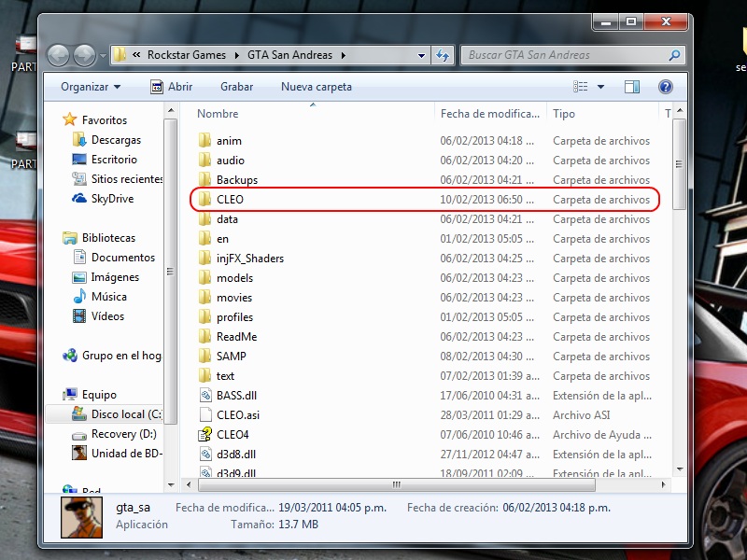This screenshot has height=560, width=747.
Task: Open Sitios recientes in the sidebar
Action: pyautogui.click(x=127, y=179)
